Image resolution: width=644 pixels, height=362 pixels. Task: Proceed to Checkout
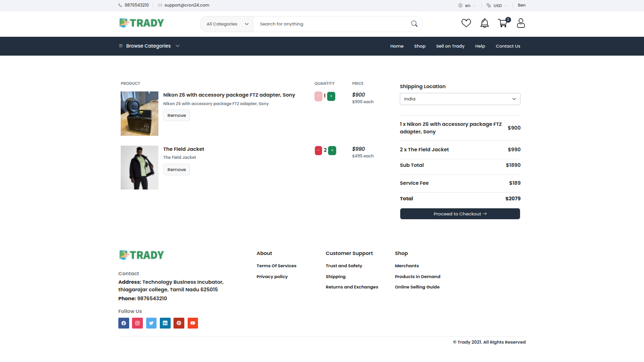click(460, 214)
